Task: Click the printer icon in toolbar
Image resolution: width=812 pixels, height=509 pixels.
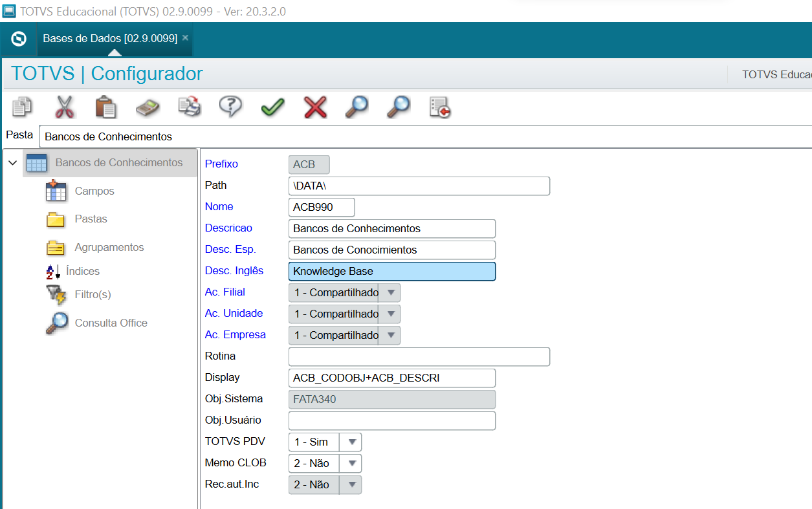Action: [190, 107]
